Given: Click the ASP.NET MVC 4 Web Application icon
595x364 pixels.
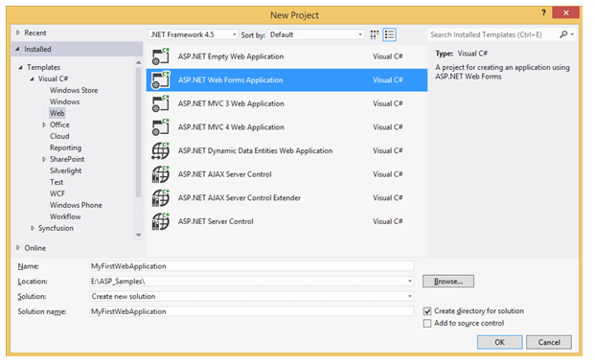Looking at the screenshot, I should pyautogui.click(x=161, y=127).
